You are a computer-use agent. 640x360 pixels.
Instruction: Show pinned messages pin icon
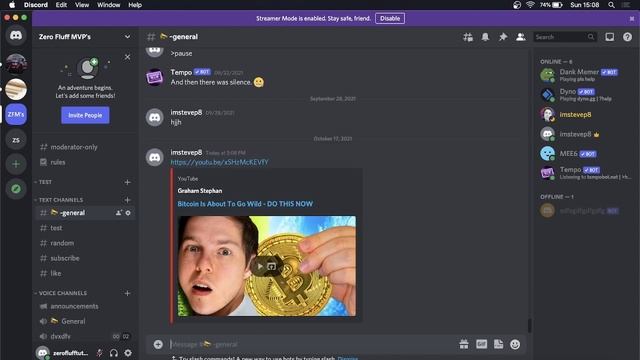tap(503, 37)
